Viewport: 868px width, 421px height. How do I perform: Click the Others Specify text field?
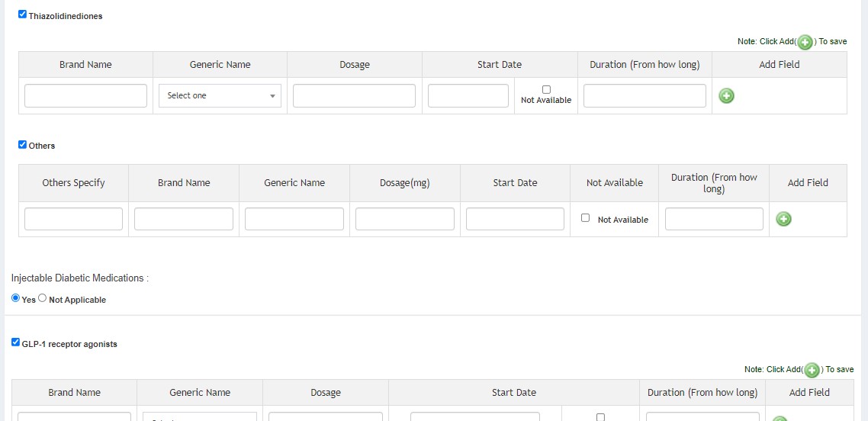click(x=73, y=219)
